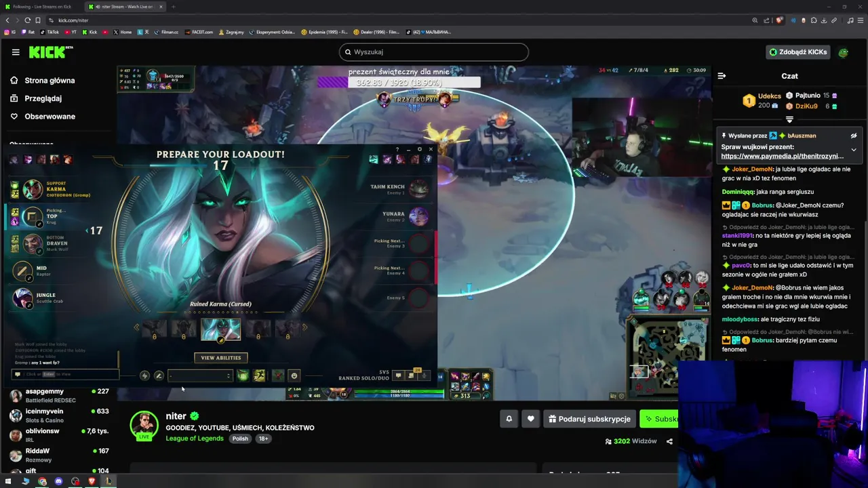Screen dimensions: 868x488
Task: Open the ward skin selector
Action: pyautogui.click(x=277, y=375)
